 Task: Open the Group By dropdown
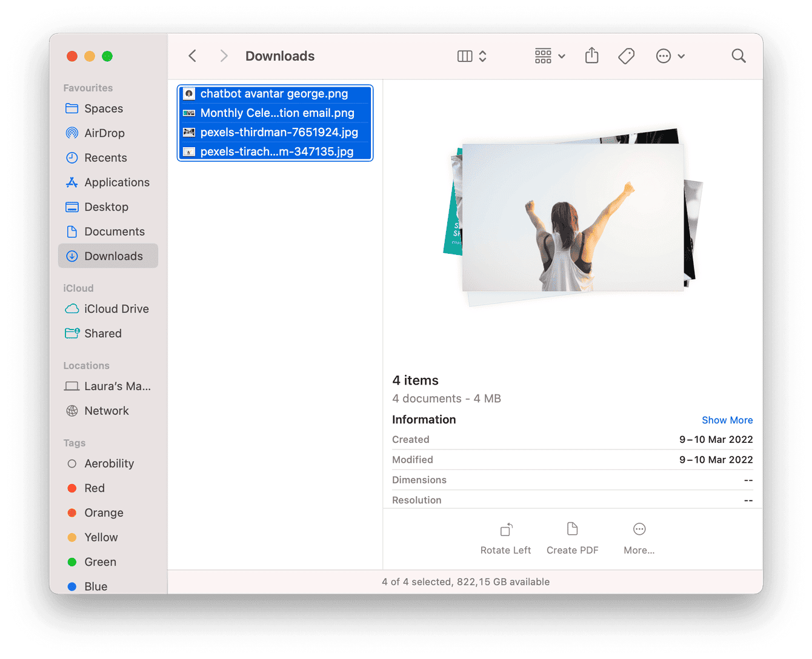(550, 56)
